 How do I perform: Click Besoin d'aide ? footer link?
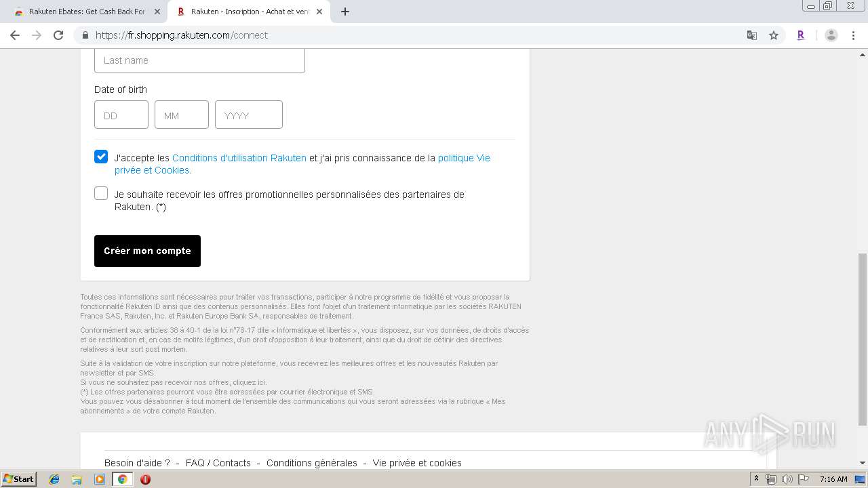pyautogui.click(x=137, y=463)
